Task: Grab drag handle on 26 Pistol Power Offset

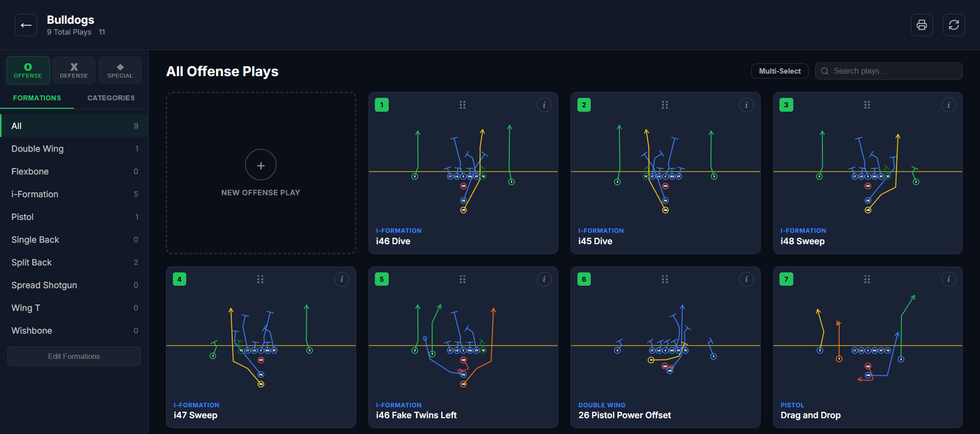Action: pos(665,279)
